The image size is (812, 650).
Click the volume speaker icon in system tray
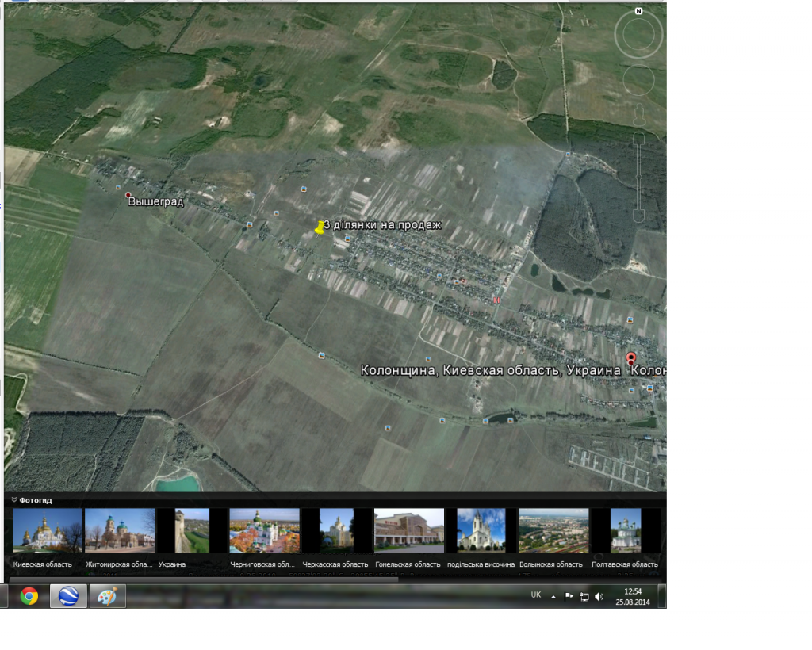pyautogui.click(x=599, y=596)
